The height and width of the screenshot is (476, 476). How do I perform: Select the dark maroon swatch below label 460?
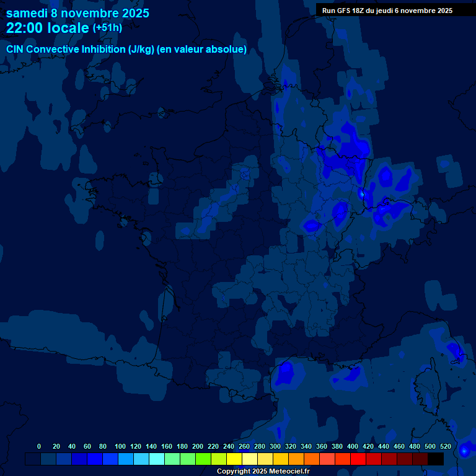404,459
